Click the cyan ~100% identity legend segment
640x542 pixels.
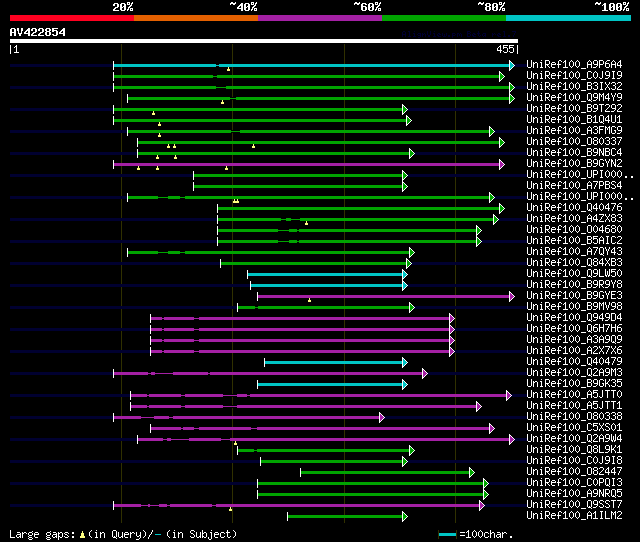point(569,18)
